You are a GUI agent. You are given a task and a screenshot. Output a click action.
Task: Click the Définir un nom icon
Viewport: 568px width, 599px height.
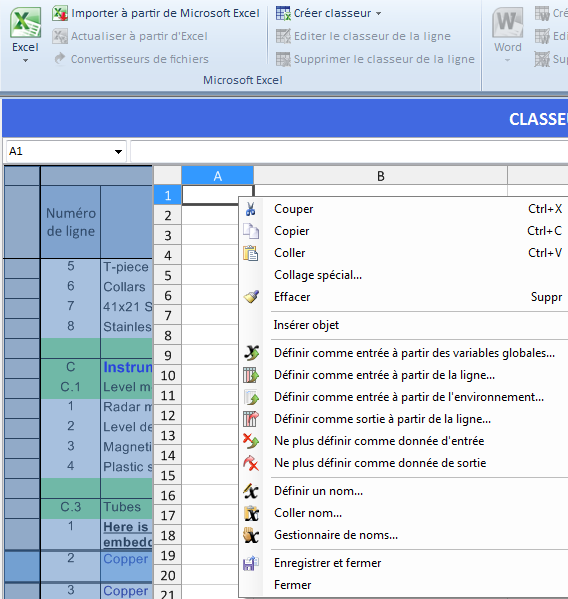point(251,491)
